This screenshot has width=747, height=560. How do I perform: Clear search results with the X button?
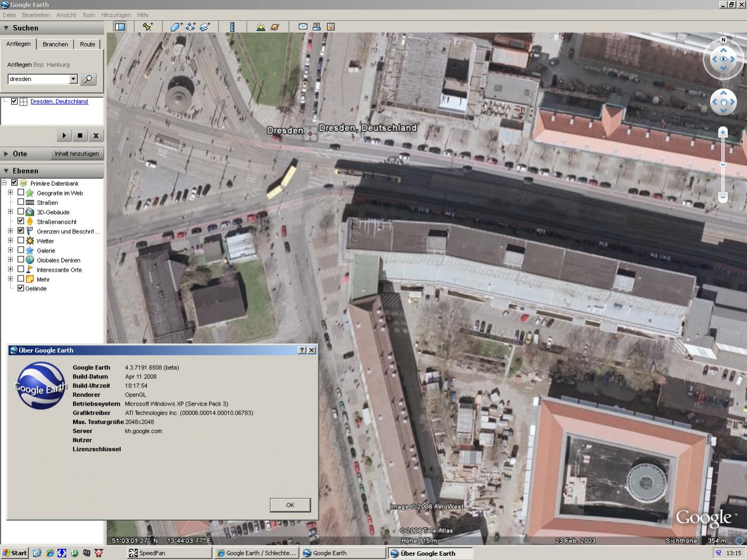[96, 136]
